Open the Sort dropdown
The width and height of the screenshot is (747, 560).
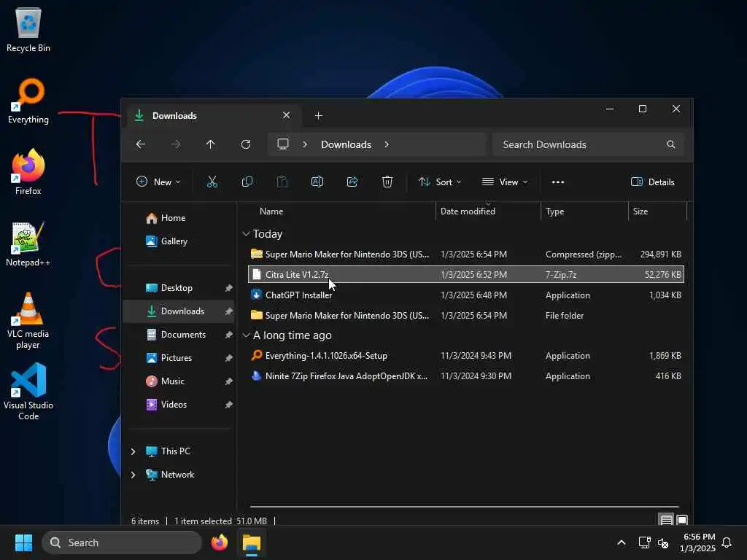click(x=440, y=182)
